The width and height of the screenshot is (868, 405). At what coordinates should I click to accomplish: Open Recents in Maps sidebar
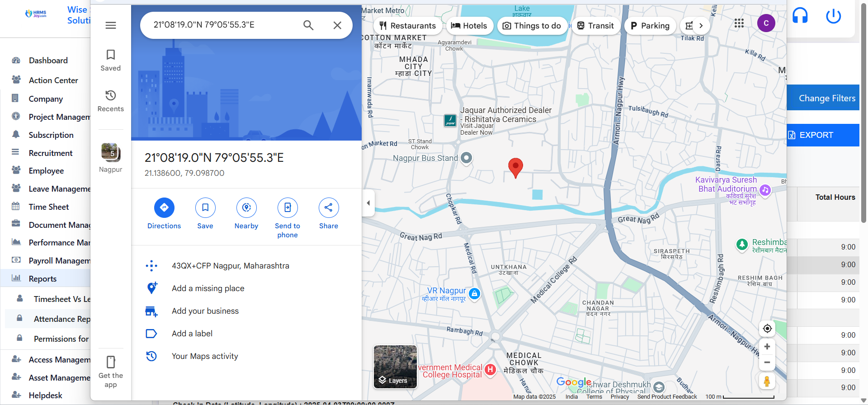(111, 101)
